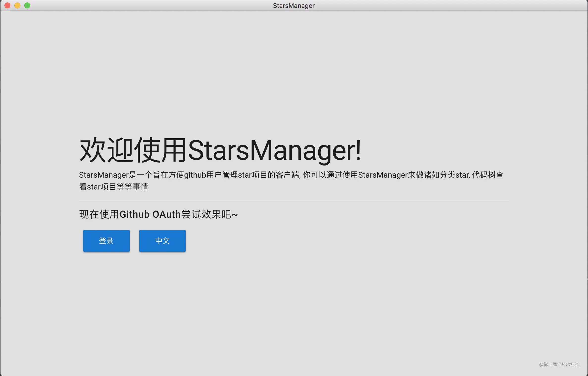Click the StarsManager window title text

[294, 5]
